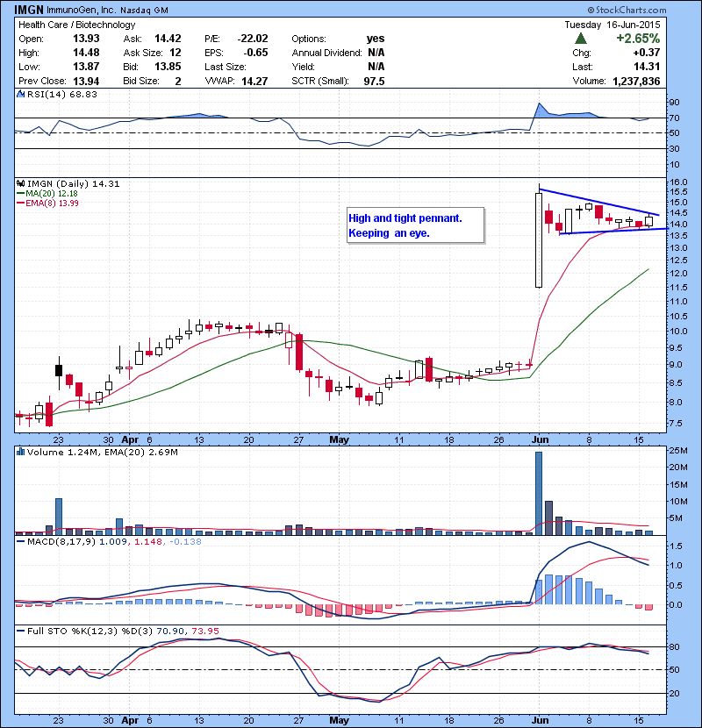Click the RSI(14) 68.83 panel label

[62, 94]
